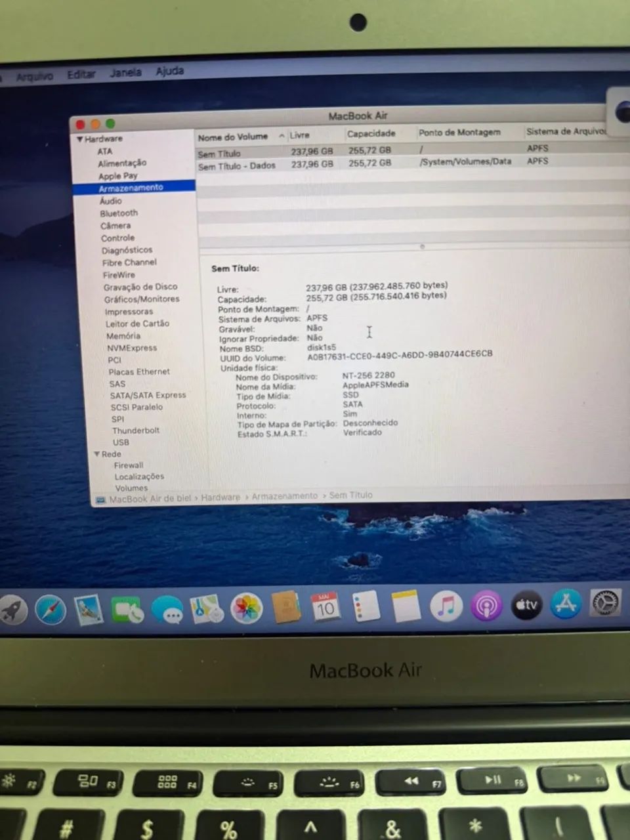Select Localizações under Rede

coord(139,477)
